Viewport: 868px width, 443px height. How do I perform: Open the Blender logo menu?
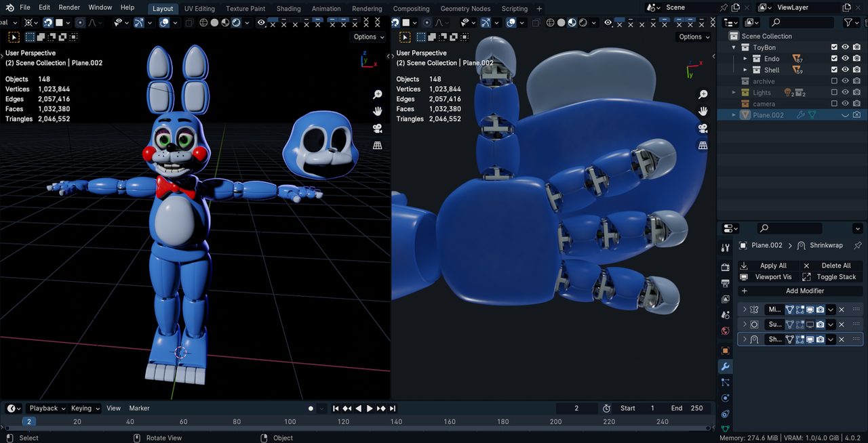point(8,7)
